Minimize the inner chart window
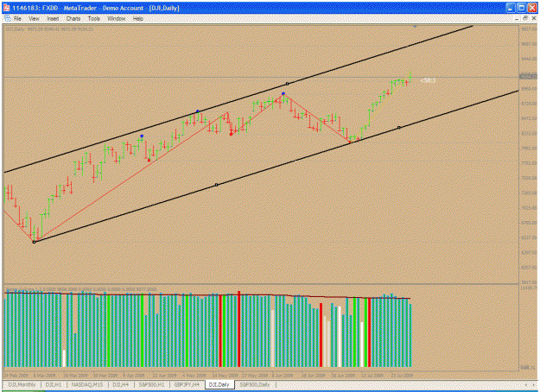 click(517, 19)
